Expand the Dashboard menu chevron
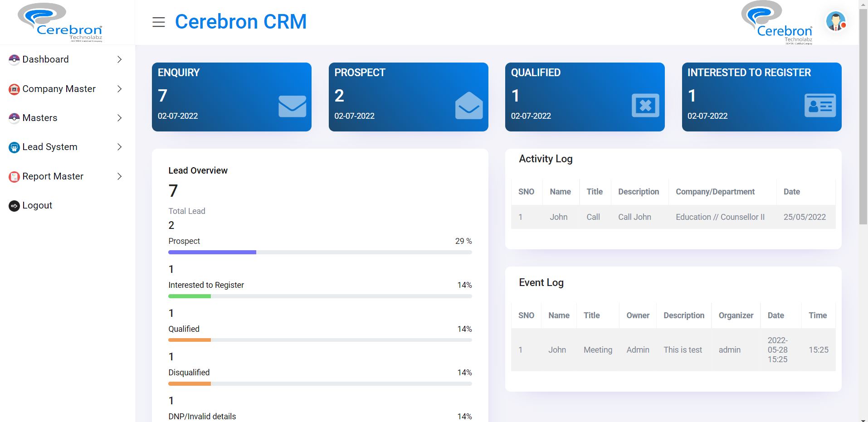Image resolution: width=868 pixels, height=422 pixels. tap(119, 59)
